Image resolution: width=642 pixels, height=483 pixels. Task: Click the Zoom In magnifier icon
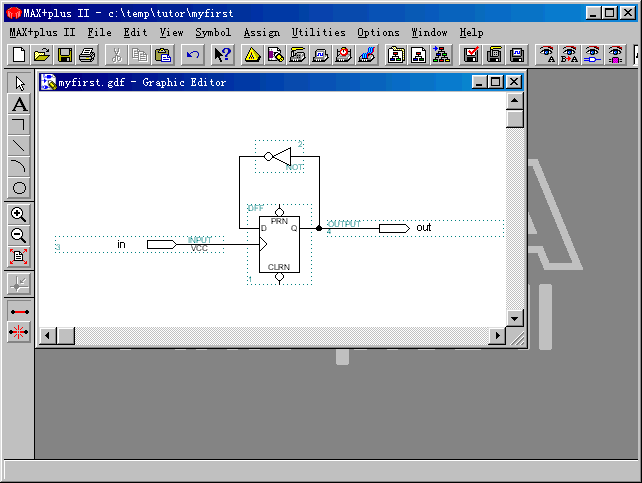19,215
